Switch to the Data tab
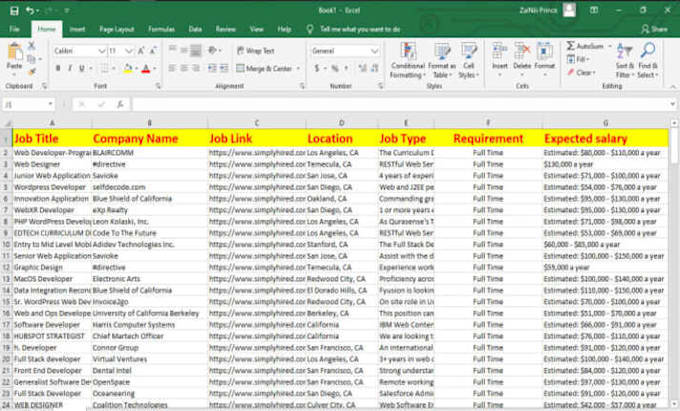The width and height of the screenshot is (680, 411). [x=195, y=29]
